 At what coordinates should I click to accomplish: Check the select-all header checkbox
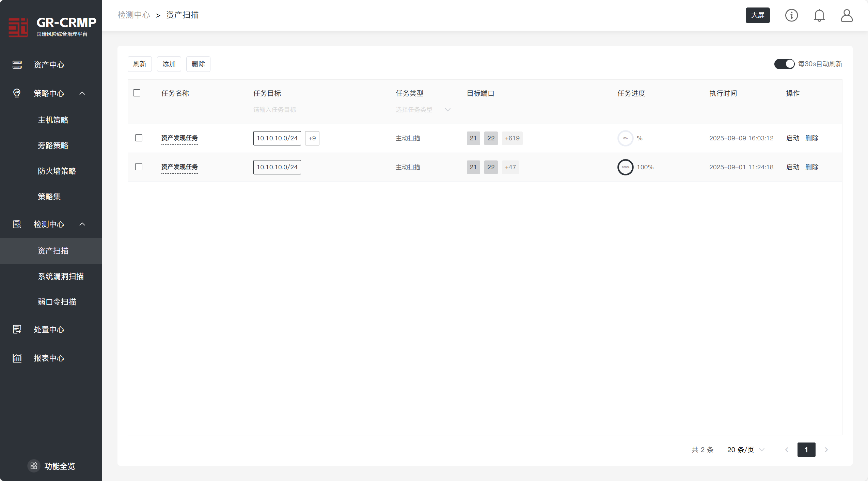click(x=137, y=93)
